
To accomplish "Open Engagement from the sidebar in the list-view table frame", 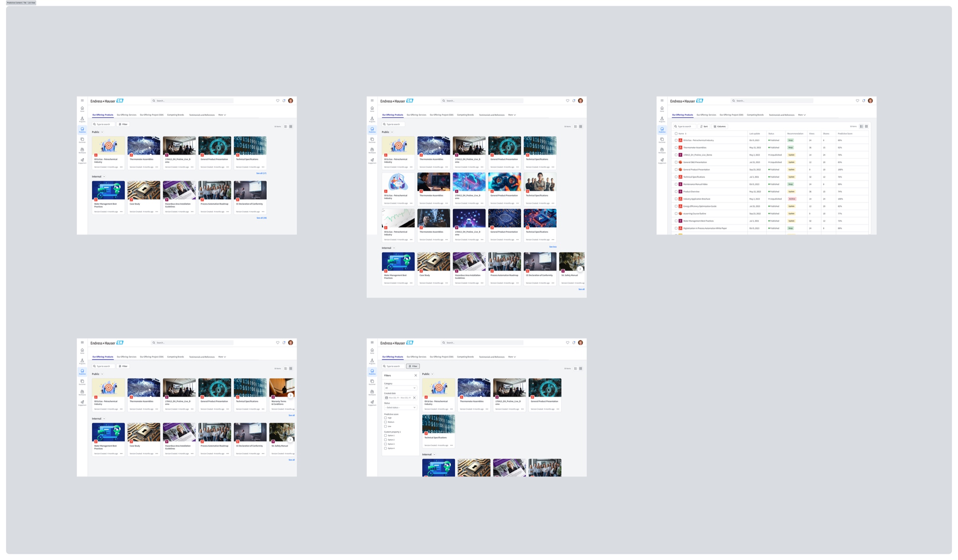I will coord(662,161).
